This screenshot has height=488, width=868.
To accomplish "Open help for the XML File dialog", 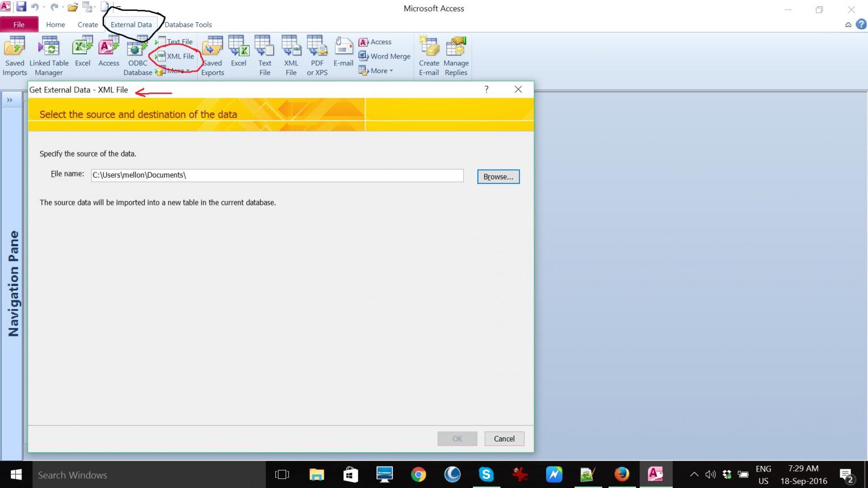I will pyautogui.click(x=487, y=90).
